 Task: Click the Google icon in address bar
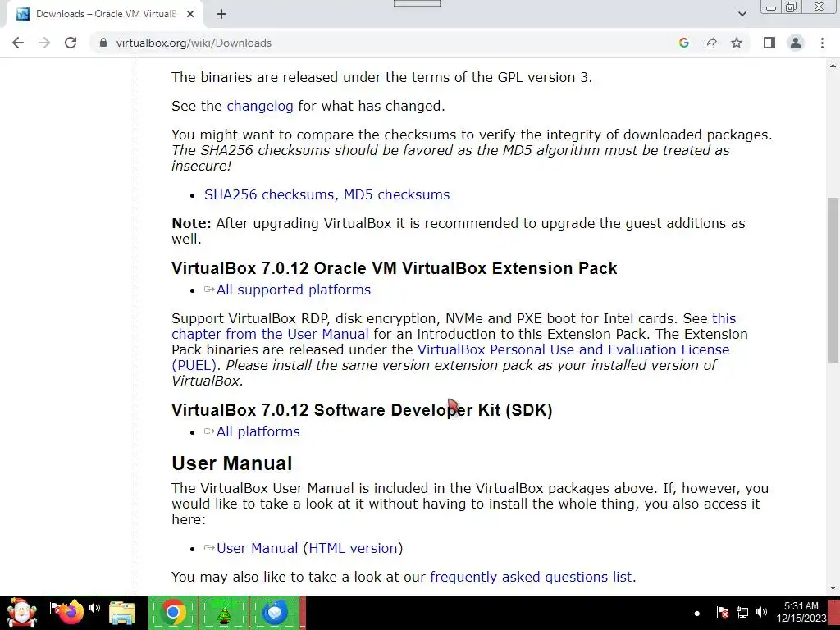(683, 43)
